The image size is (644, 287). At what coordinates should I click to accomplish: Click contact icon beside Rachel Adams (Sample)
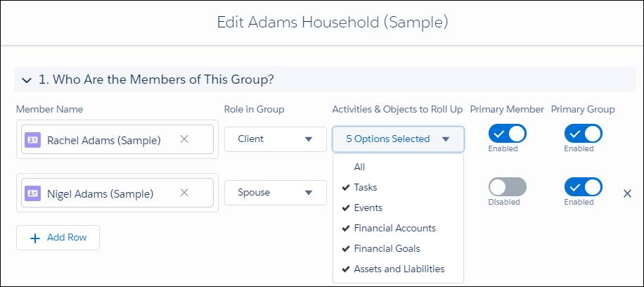click(x=32, y=140)
